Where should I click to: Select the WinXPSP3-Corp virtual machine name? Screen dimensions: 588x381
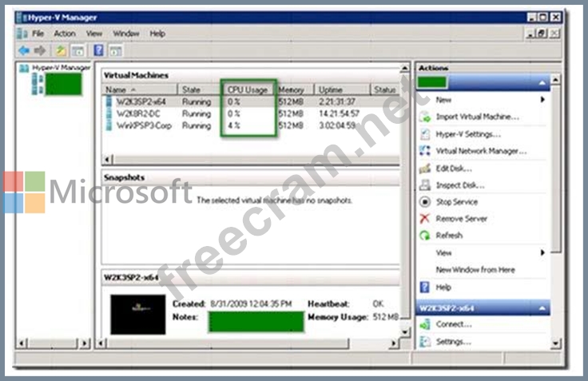tap(144, 125)
